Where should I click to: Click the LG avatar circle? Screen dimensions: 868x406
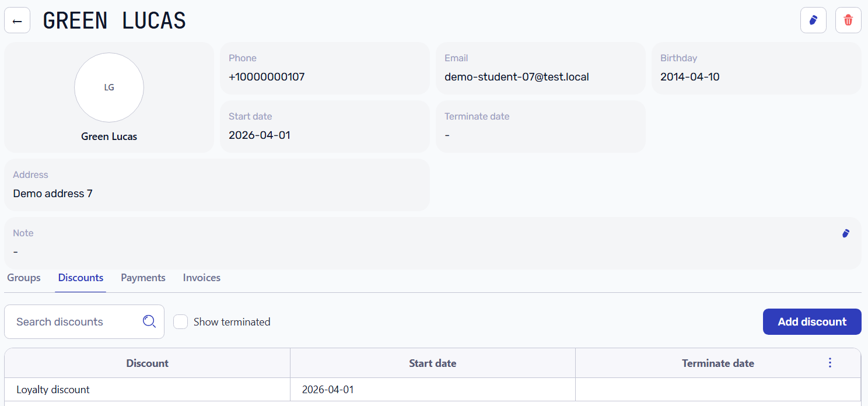point(109,87)
